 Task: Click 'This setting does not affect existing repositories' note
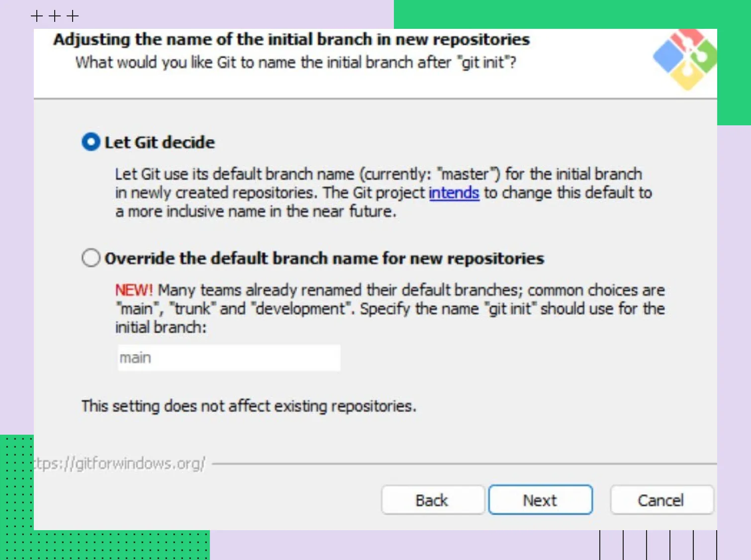point(249,406)
